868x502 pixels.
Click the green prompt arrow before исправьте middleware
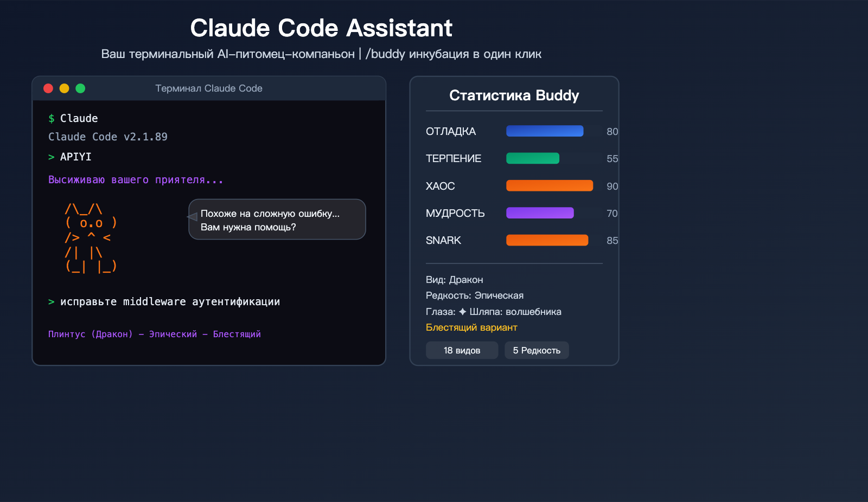(x=51, y=301)
